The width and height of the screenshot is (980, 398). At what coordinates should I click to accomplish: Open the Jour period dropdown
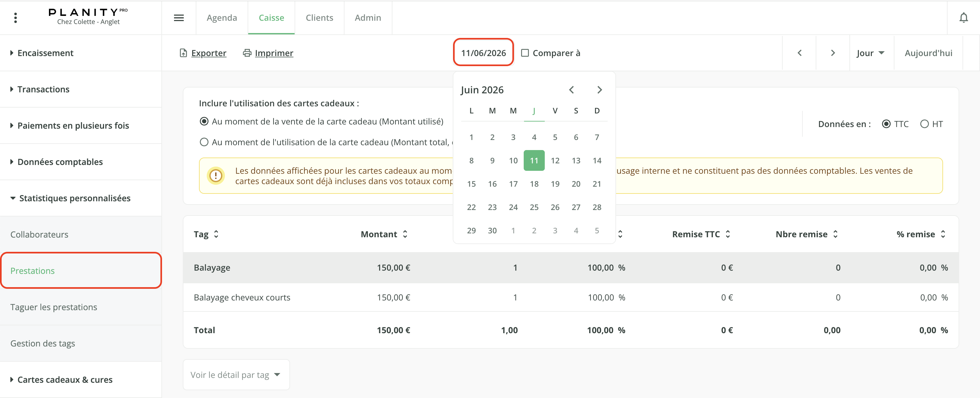(871, 53)
